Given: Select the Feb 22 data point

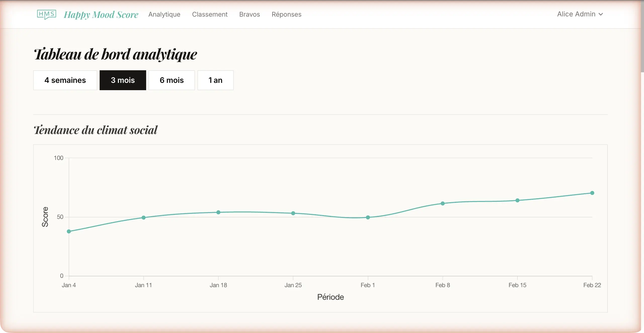Looking at the screenshot, I should 592,193.
